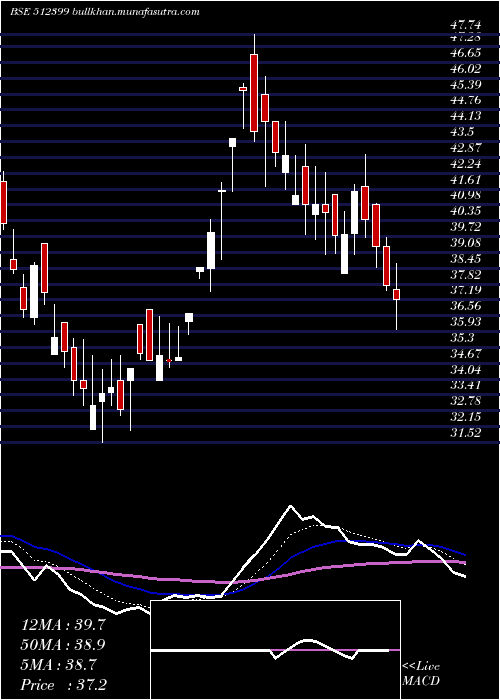500x700 pixels.
Task: Click the Price : 37.2 readout
Action: coord(63,685)
